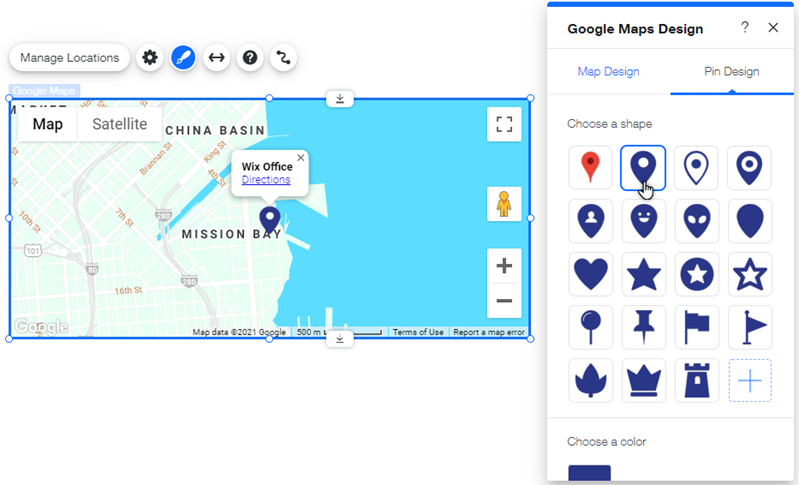Select the heart pin shape

[590, 274]
